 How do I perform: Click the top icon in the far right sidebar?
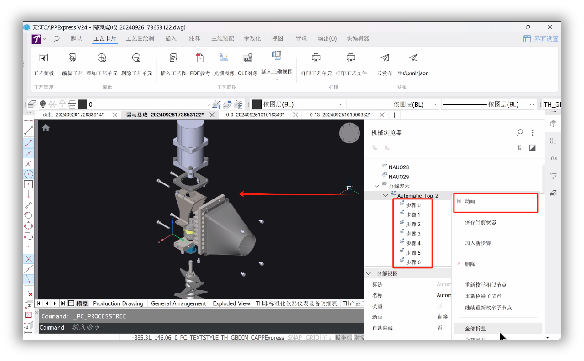pos(553,124)
